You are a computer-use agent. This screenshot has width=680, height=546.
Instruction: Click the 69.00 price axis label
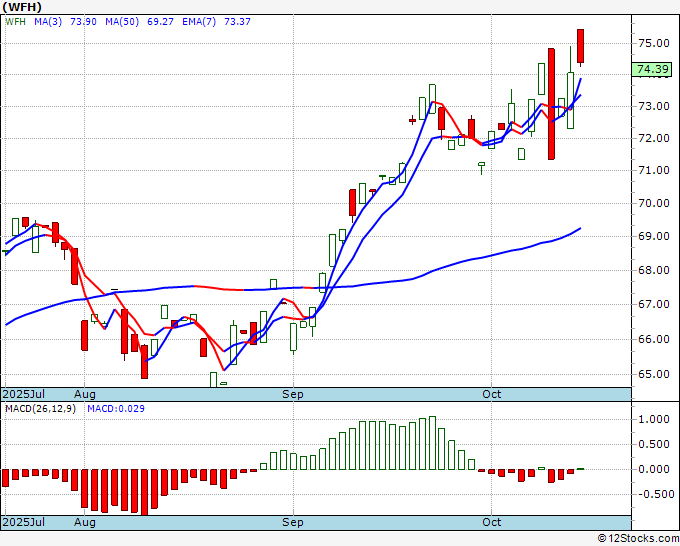653,236
